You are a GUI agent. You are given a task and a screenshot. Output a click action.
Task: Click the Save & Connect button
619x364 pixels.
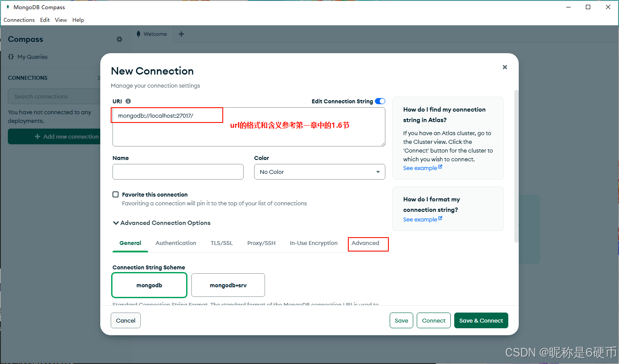481,320
